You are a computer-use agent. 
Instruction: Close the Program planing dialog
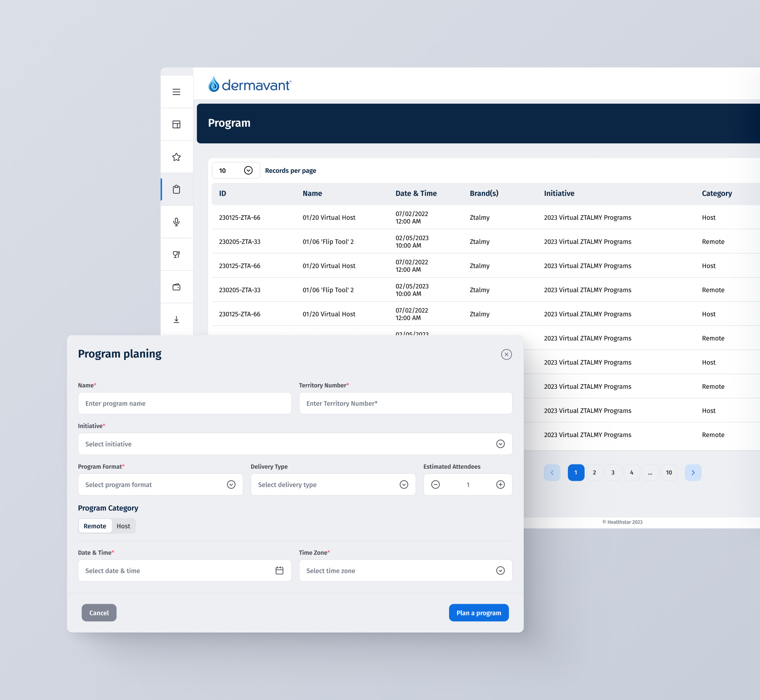(x=506, y=354)
